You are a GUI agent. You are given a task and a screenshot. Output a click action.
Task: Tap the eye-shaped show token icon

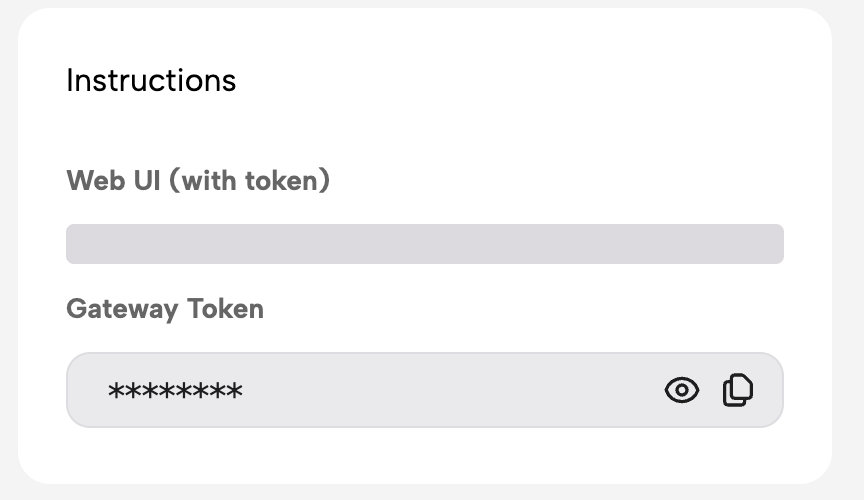[681, 390]
